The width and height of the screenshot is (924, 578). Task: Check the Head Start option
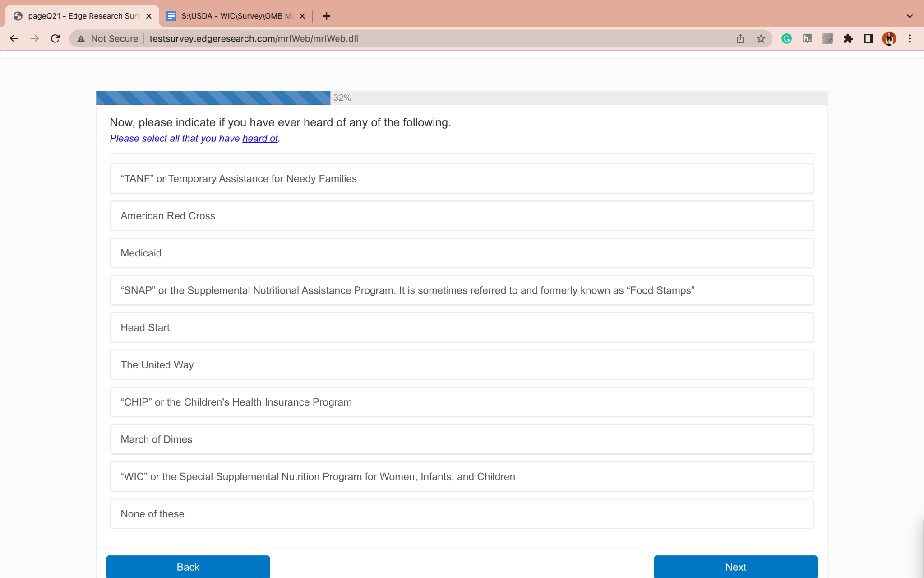point(461,327)
